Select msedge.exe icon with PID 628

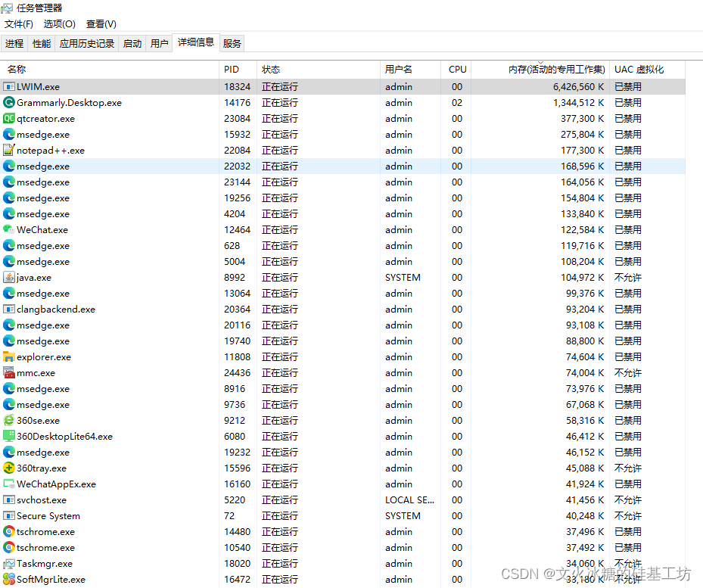tap(9, 245)
